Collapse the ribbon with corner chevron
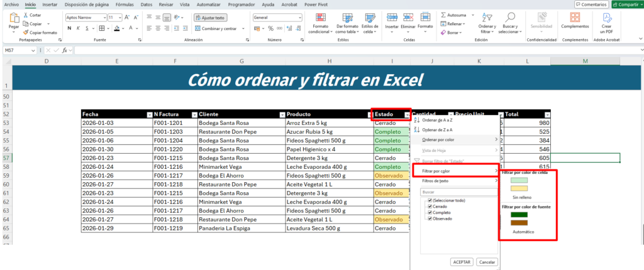 tap(640, 38)
